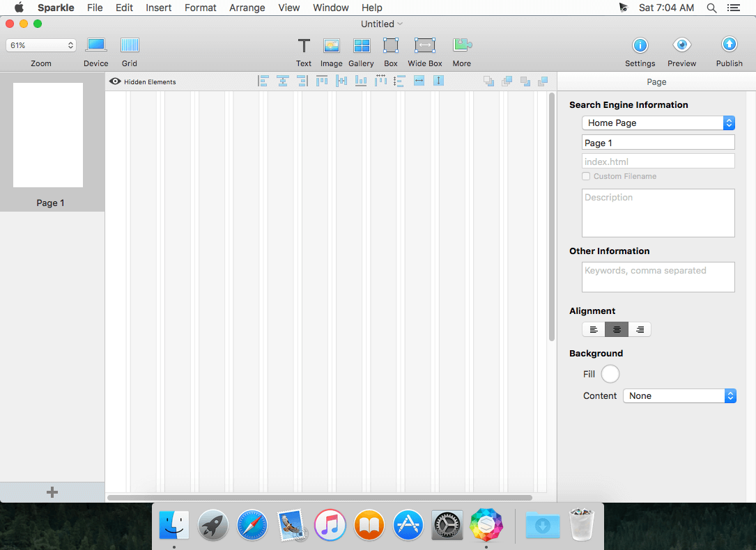Open the Preview of the site
The image size is (756, 550).
pyautogui.click(x=681, y=45)
